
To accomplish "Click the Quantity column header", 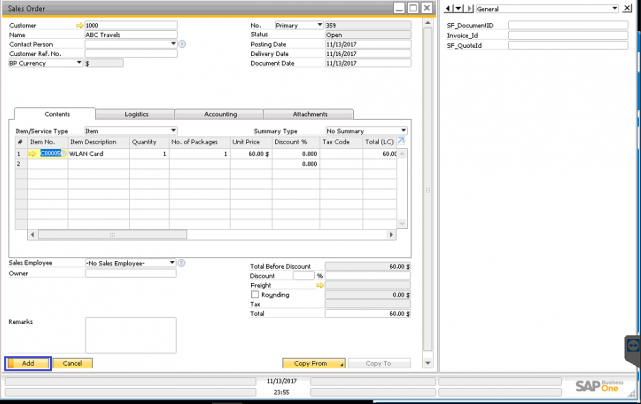I will pyautogui.click(x=149, y=142).
